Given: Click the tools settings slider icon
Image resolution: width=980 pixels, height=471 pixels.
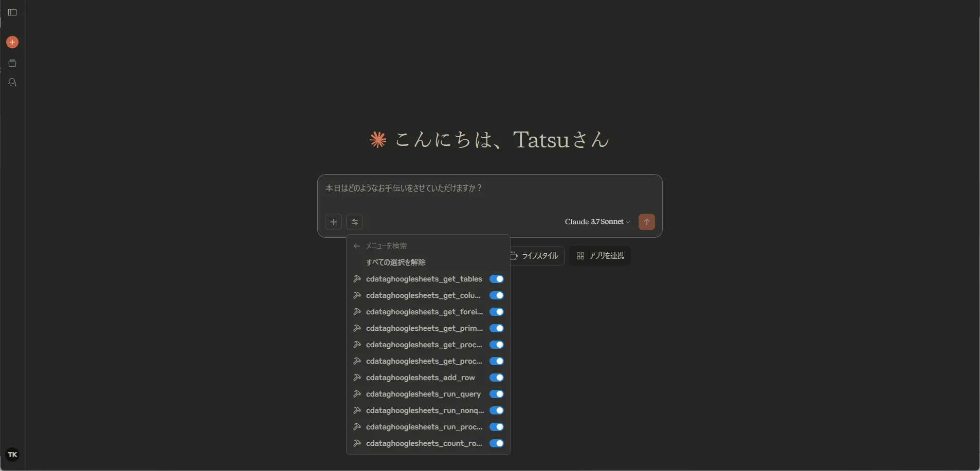Looking at the screenshot, I should (x=355, y=222).
